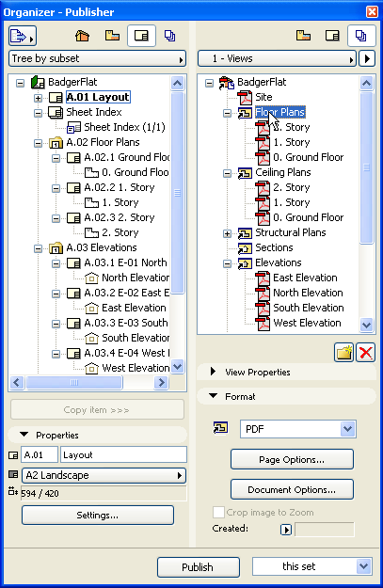Click the Publish button
This screenshot has width=383, height=588.
(x=198, y=567)
